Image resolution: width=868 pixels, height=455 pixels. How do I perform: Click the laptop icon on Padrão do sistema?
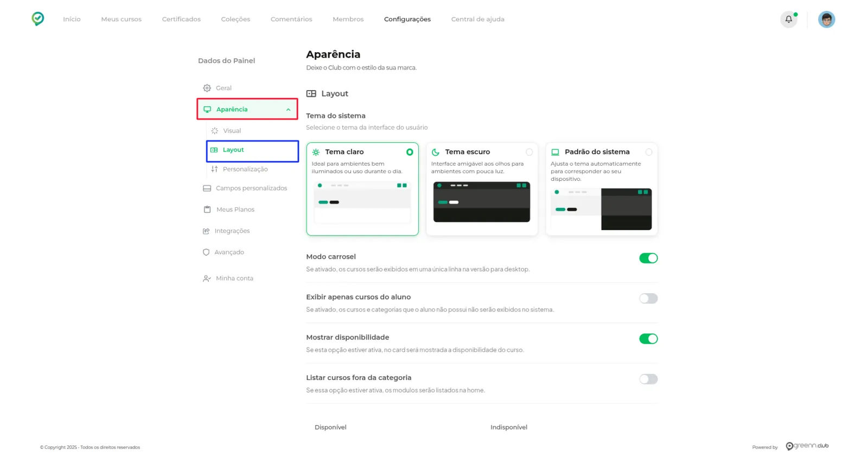click(x=555, y=152)
